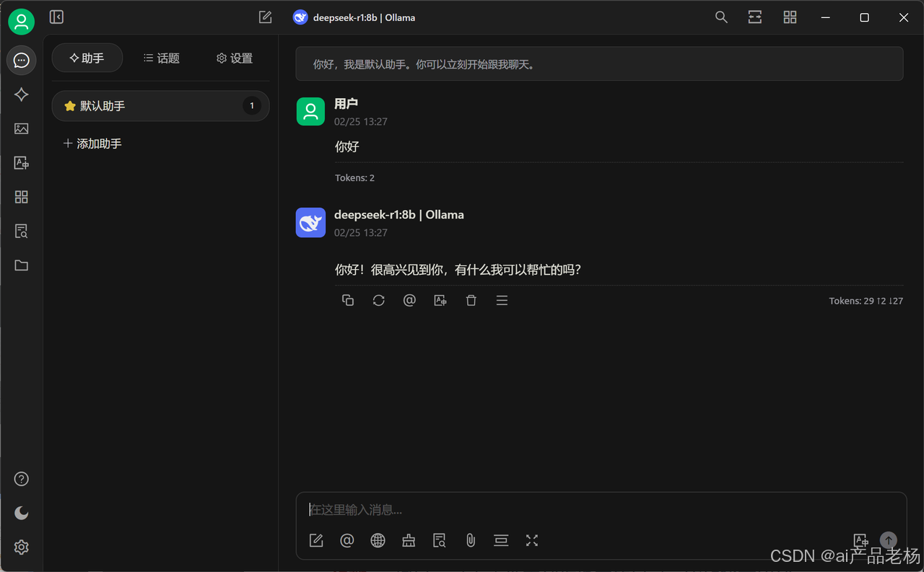This screenshot has width=924, height=572.
Task: Select knowledge base icon in input toolbar
Action: click(440, 540)
